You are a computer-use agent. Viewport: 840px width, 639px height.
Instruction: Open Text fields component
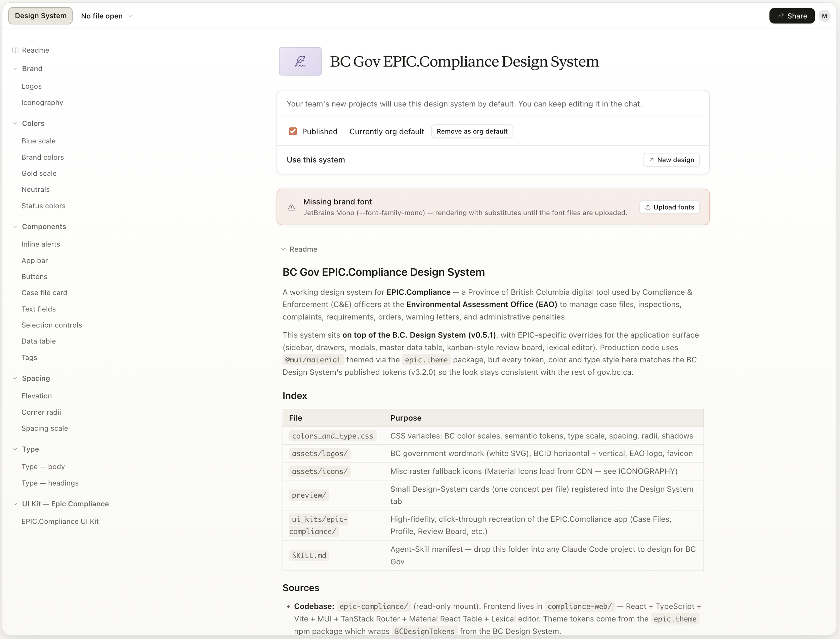(38, 309)
